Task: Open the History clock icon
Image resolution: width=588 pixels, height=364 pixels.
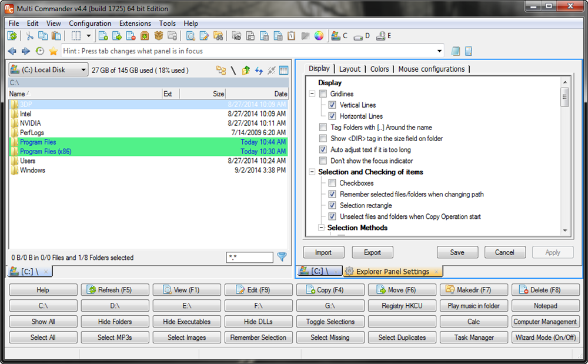Action: pos(40,51)
